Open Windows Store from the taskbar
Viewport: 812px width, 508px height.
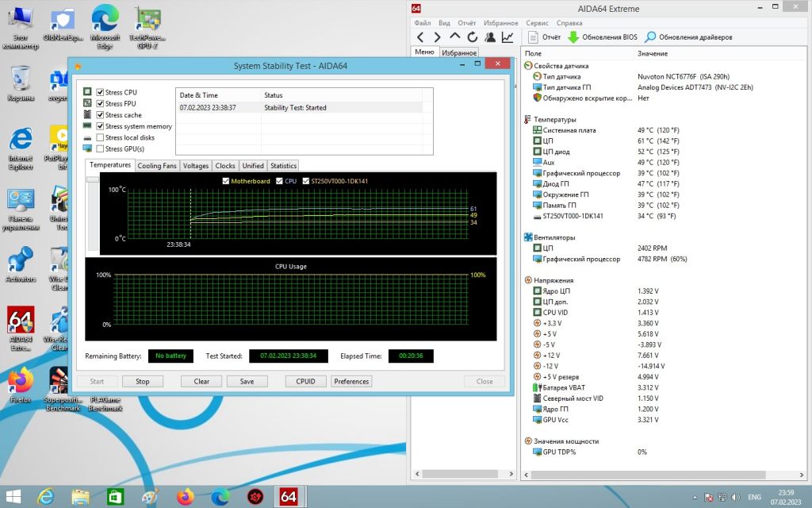click(x=115, y=497)
